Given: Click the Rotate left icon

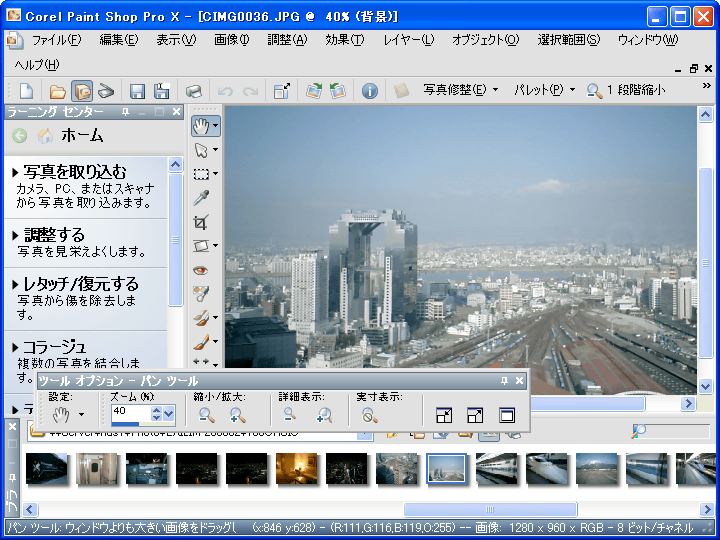Looking at the screenshot, I should (338, 90).
